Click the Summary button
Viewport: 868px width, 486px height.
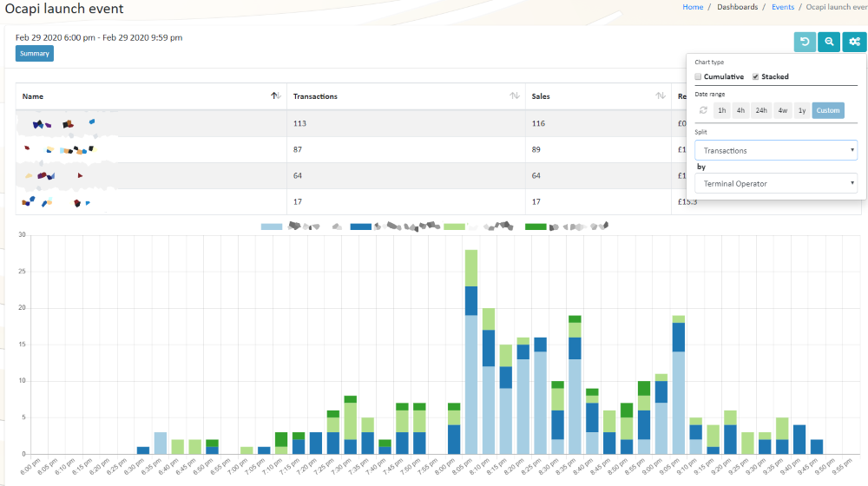click(x=35, y=54)
